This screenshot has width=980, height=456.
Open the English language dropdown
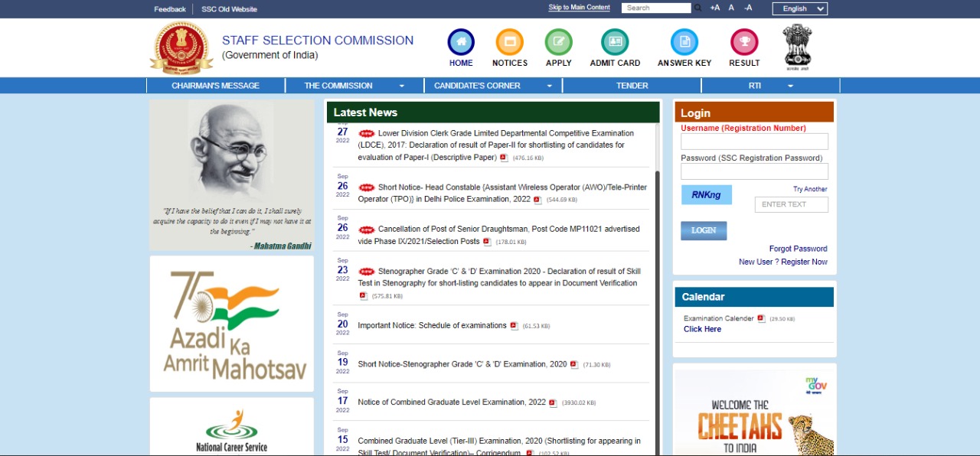pyautogui.click(x=799, y=8)
